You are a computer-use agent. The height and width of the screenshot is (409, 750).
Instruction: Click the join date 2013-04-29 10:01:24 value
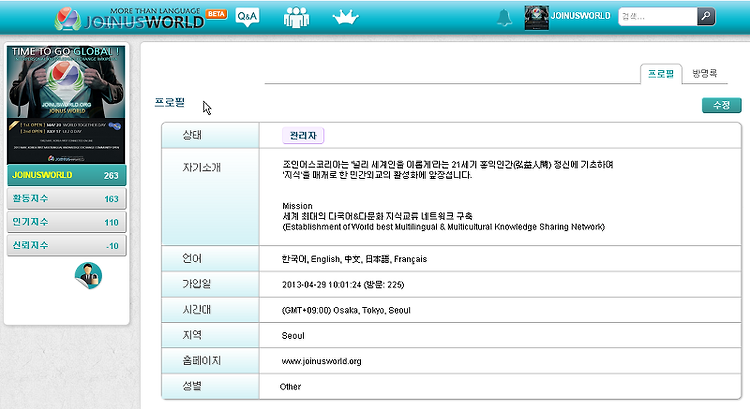(343, 285)
